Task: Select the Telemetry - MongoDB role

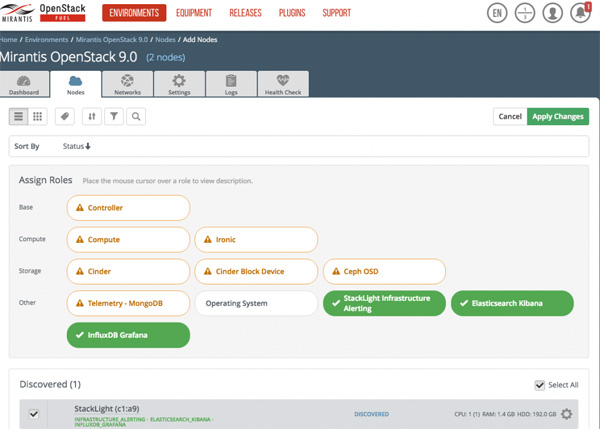Action: pyautogui.click(x=128, y=303)
